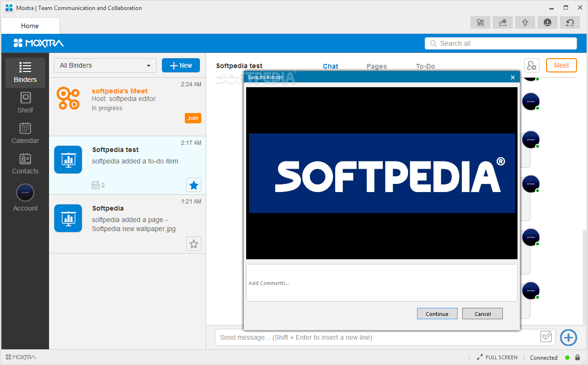The image size is (588, 365).
Task: Click the Add Comments text box
Action: (x=381, y=283)
